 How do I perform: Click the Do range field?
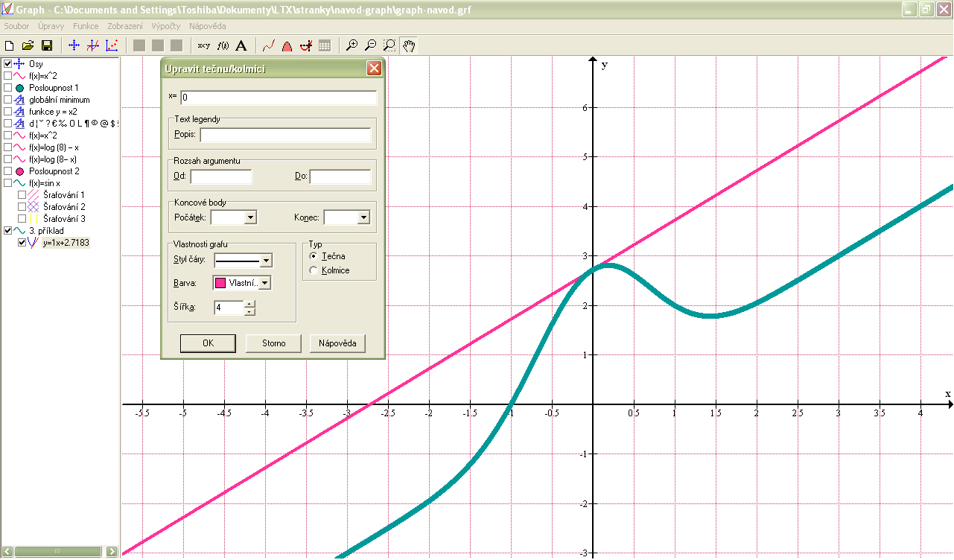point(340,176)
